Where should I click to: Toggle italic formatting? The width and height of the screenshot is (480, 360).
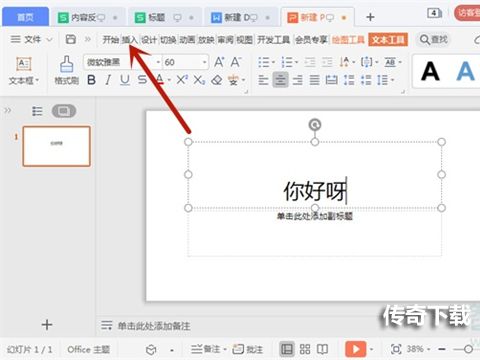point(108,80)
